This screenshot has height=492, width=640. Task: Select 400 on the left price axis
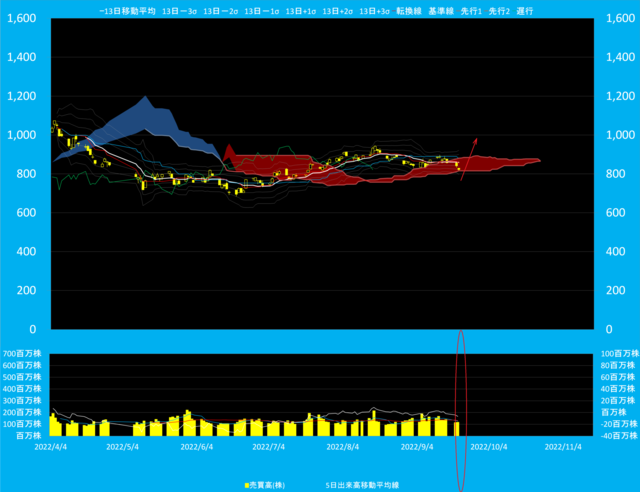[27, 251]
